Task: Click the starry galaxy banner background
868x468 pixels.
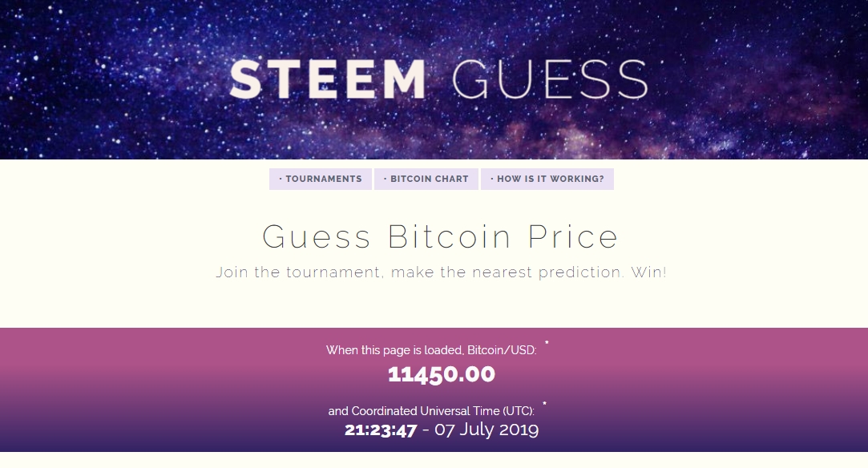Action: [111, 79]
